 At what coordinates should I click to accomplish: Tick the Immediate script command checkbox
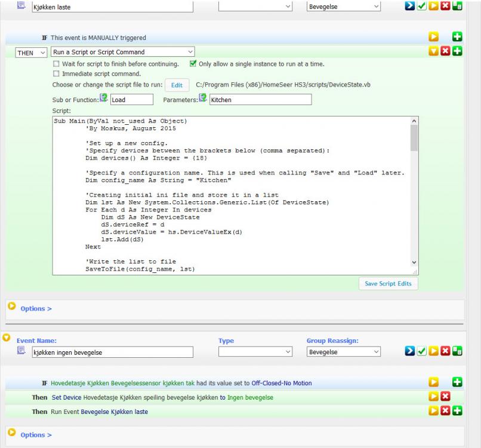[x=57, y=73]
